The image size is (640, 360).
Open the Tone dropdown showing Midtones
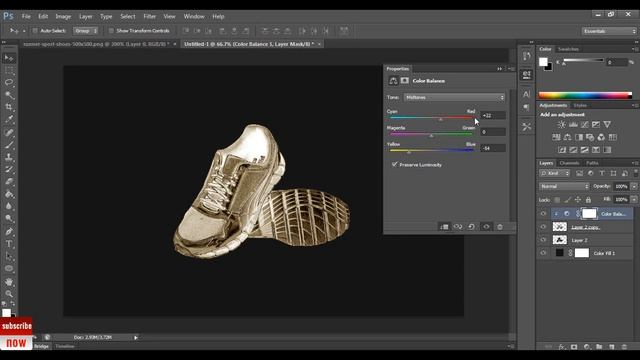tap(454, 98)
